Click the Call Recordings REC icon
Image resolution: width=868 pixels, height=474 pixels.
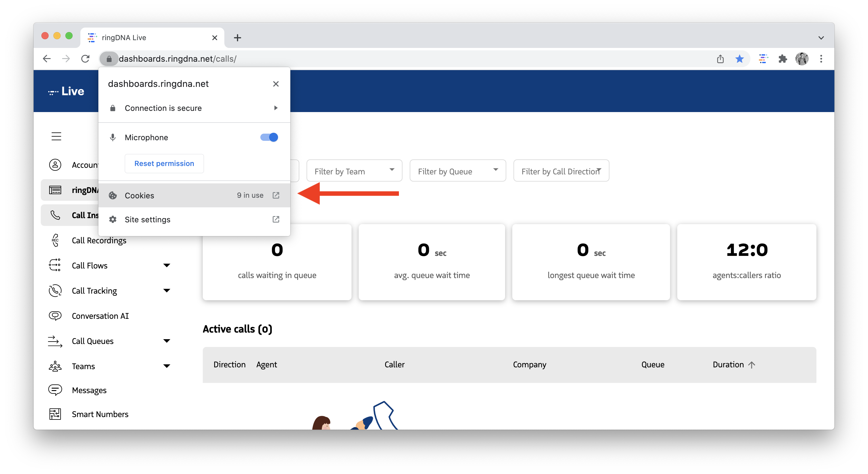point(55,240)
